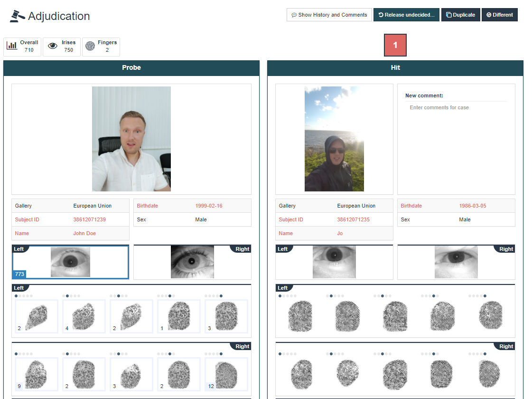
Task: Select Probe left hand fingerprint scored 3
Action: pos(226,316)
